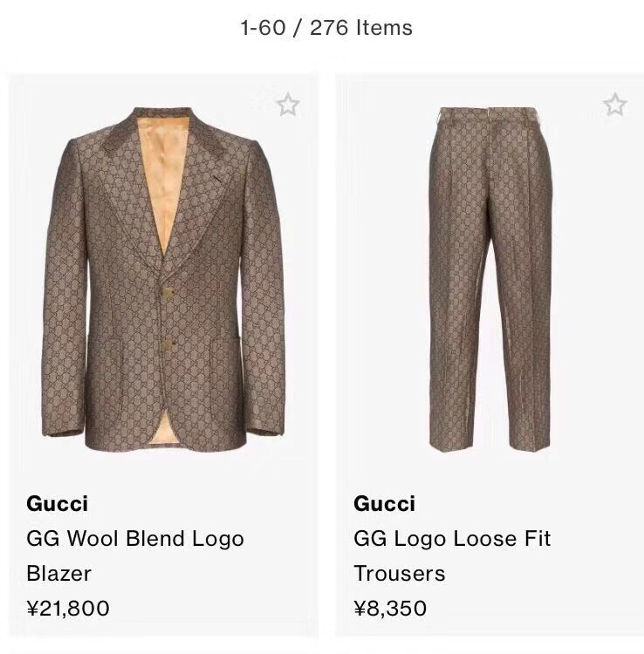Click the word "Trousers" in the product title

pyautogui.click(x=399, y=573)
